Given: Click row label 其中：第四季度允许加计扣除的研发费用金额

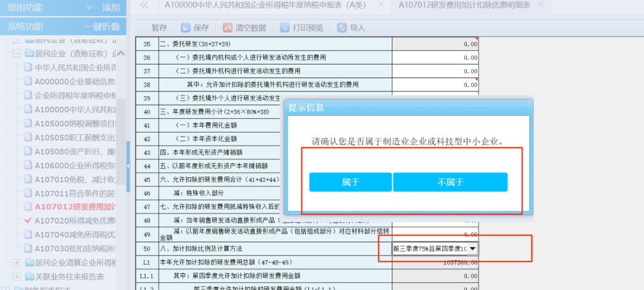Looking at the screenshot, I should (x=238, y=276).
